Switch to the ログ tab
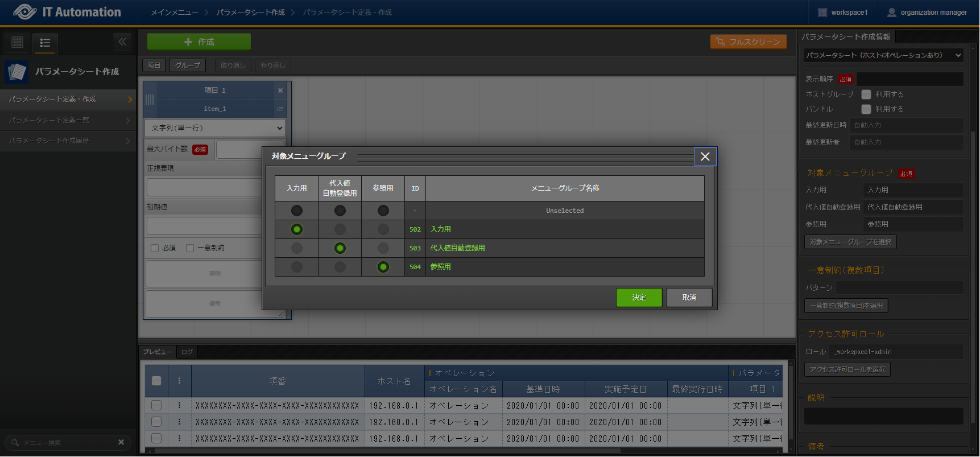 point(187,352)
